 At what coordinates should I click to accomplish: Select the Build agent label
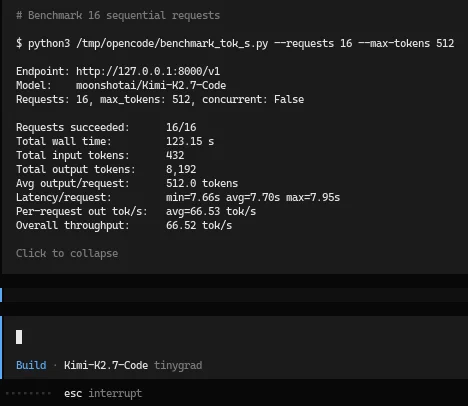(x=31, y=365)
